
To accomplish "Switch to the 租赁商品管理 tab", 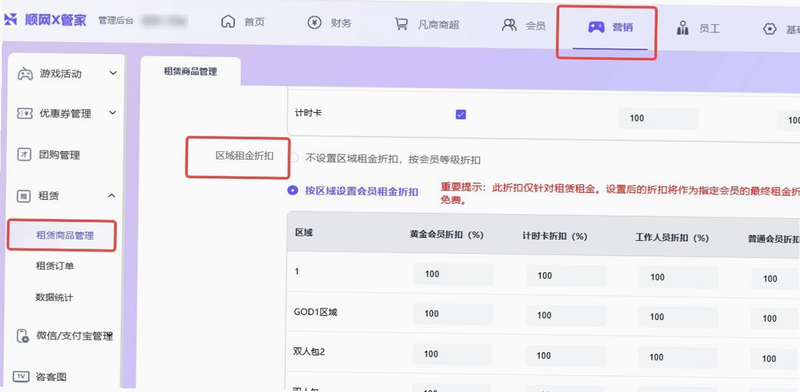I will (x=190, y=71).
